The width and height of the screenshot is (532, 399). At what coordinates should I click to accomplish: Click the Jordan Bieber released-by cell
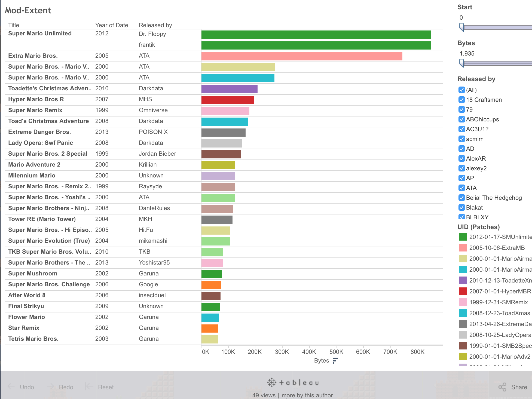click(x=157, y=154)
